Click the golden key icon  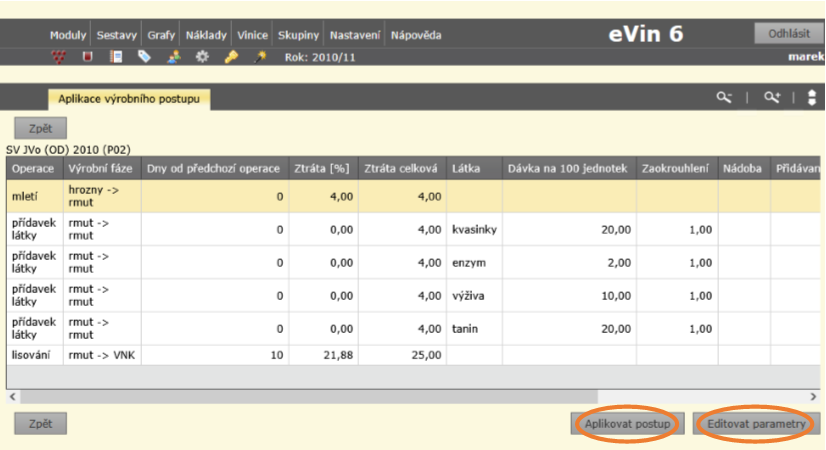pos(231,57)
